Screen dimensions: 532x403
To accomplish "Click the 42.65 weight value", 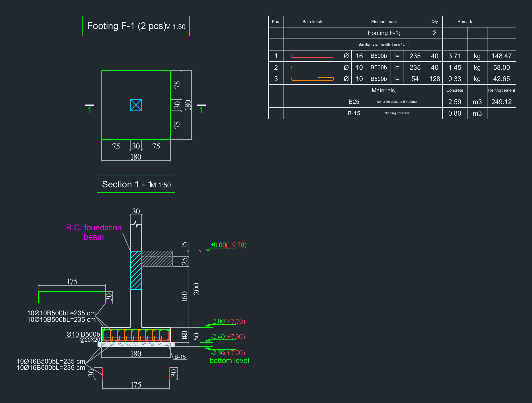I will pos(501,79).
